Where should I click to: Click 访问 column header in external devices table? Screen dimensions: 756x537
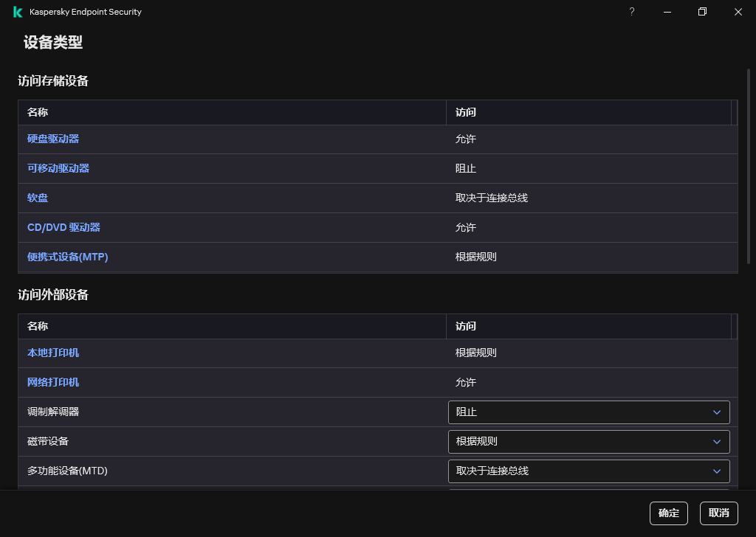pos(466,326)
